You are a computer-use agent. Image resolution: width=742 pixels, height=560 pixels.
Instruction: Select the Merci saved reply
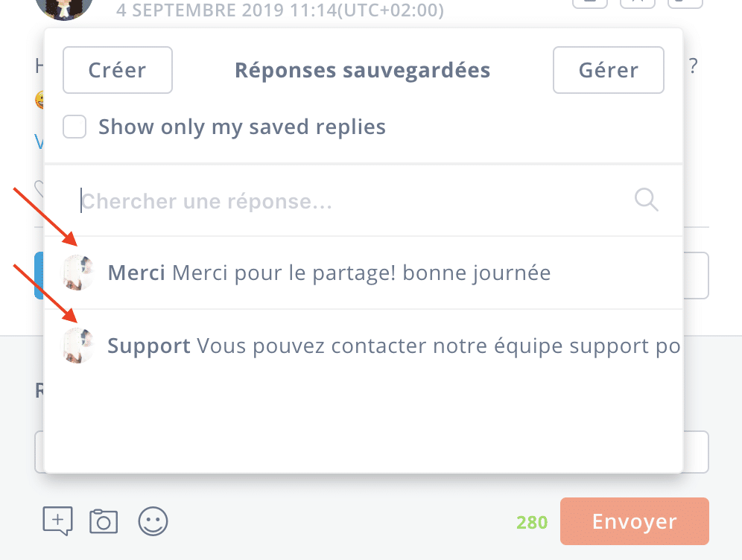[137, 273]
